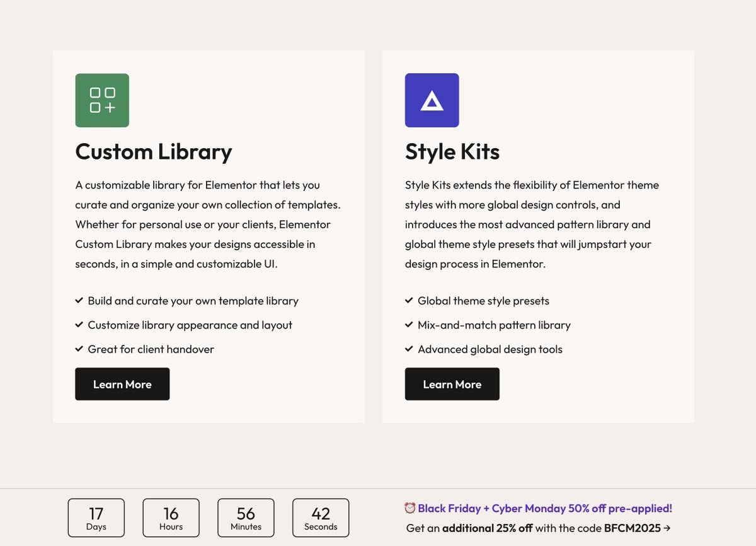Click the alarm clock emoji in the banner
Viewport: 756px width, 546px height.
410,508
